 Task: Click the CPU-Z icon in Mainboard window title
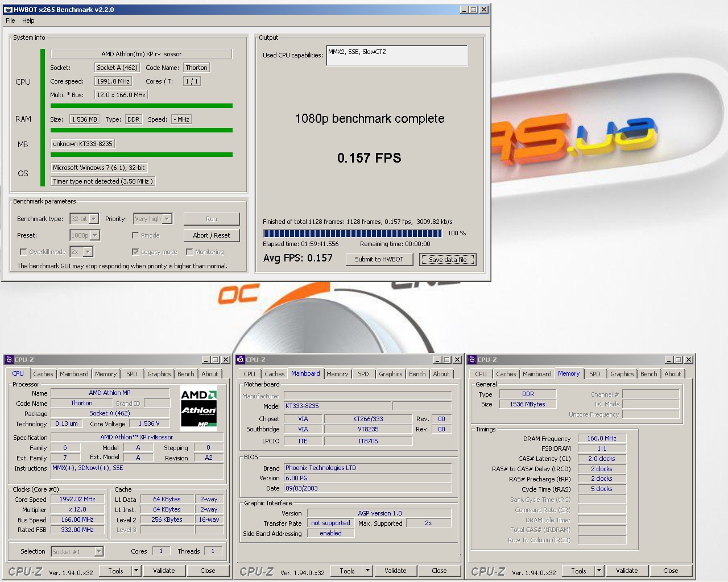(241, 360)
